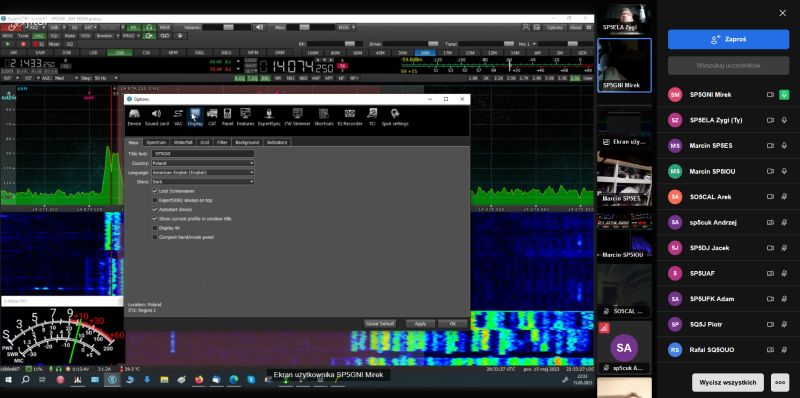This screenshot has width=800, height=398.
Task: Open the Features options page
Action: point(245,117)
